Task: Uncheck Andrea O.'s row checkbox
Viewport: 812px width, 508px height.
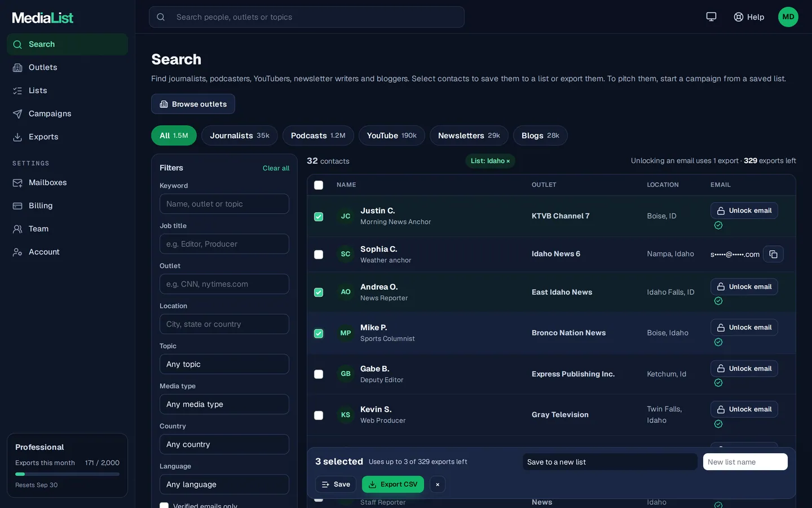Action: point(319,292)
